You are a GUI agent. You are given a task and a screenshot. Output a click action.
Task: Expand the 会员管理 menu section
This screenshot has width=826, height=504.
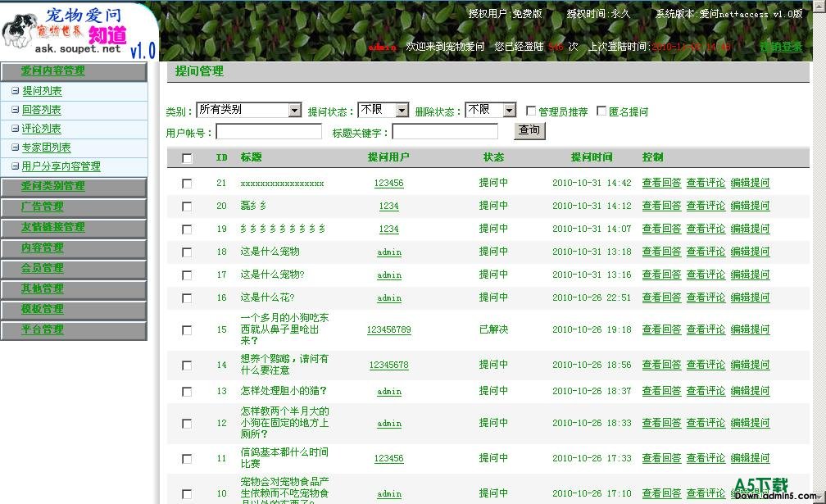pos(74,269)
